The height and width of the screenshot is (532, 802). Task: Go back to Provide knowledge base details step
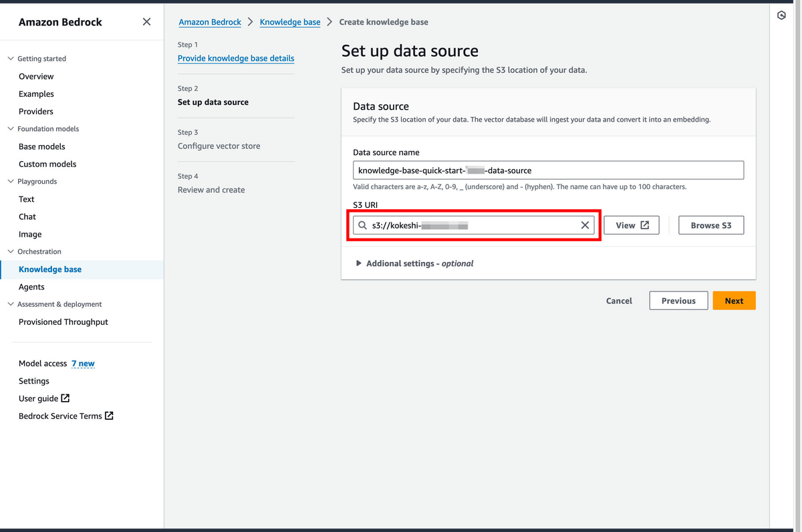(236, 58)
